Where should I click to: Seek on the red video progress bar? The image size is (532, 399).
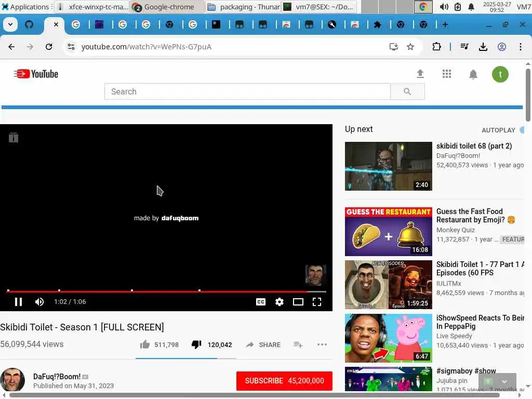pos(166,291)
